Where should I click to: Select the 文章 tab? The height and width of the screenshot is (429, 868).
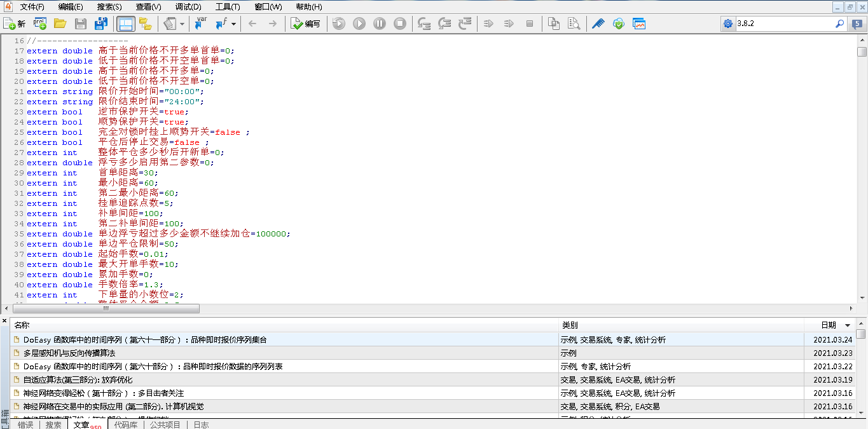click(87, 425)
